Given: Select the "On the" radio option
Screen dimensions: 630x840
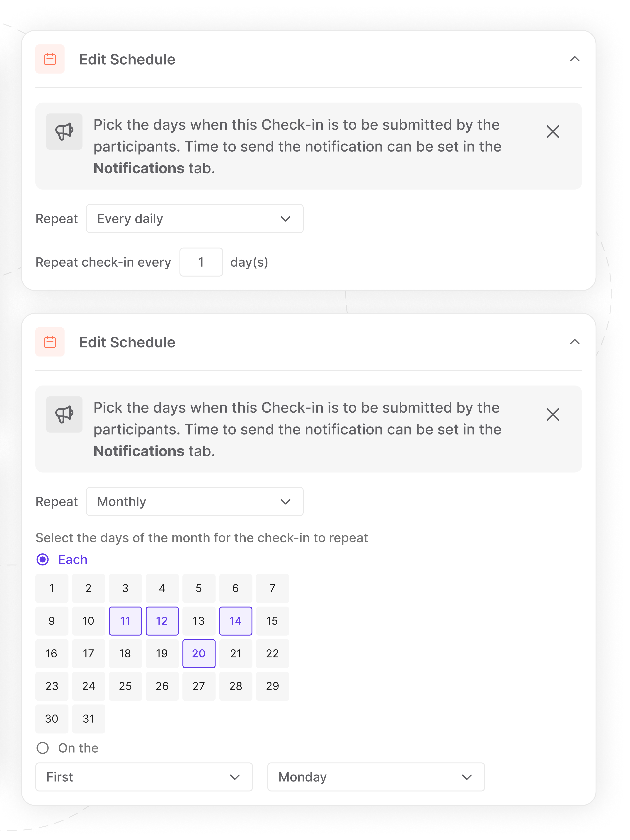Looking at the screenshot, I should coord(43,748).
